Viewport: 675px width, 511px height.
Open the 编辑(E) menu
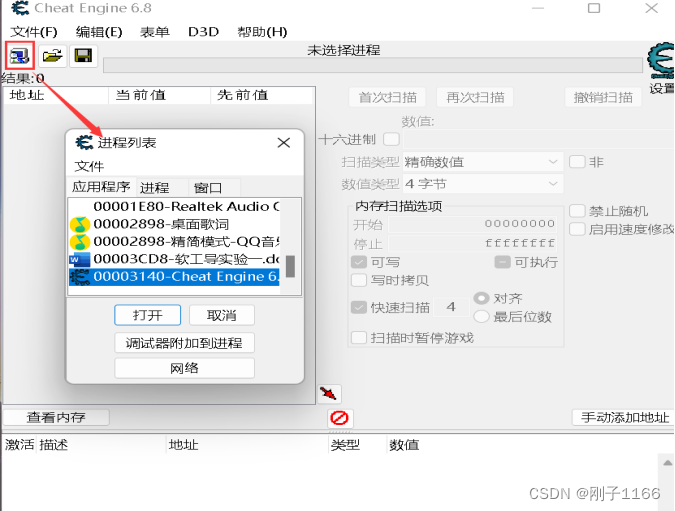(x=99, y=32)
